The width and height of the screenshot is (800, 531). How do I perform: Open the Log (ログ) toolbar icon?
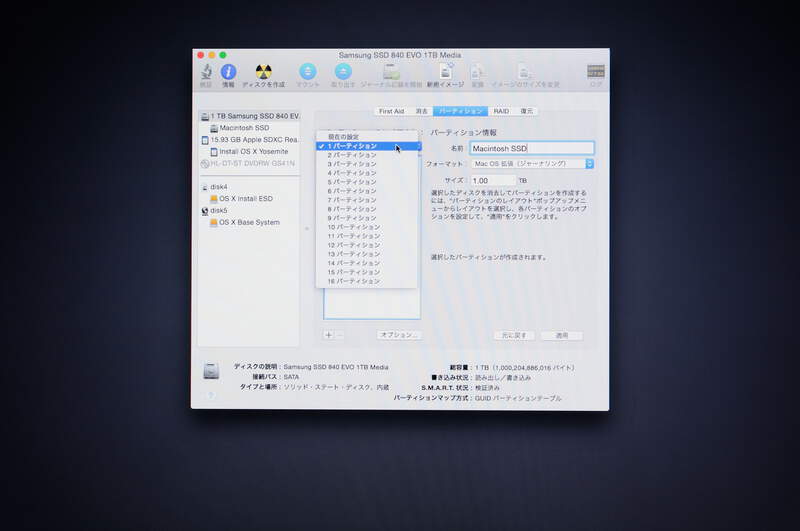pos(595,72)
